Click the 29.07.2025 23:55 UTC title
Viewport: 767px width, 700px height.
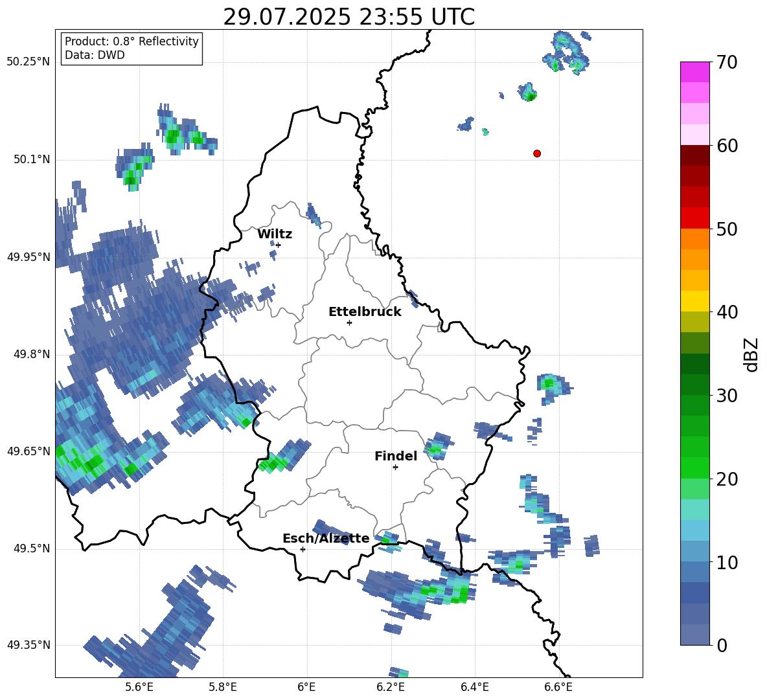(x=349, y=17)
